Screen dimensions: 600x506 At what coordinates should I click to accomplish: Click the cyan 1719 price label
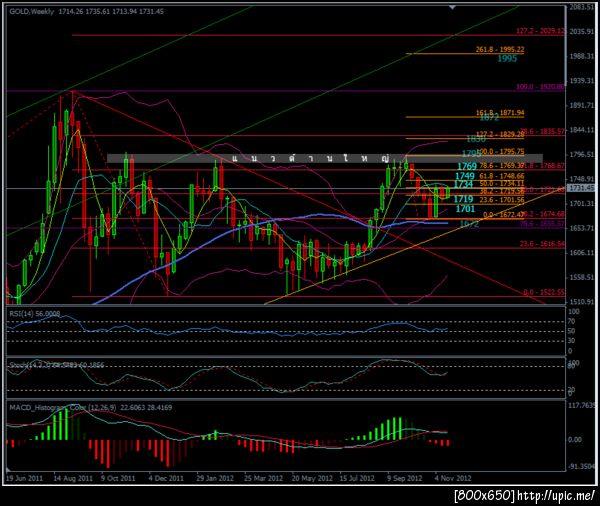463,199
